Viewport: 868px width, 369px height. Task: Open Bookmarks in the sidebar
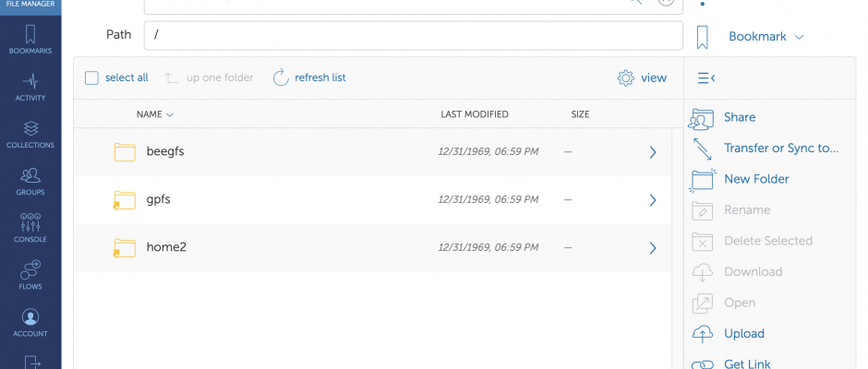[30, 40]
